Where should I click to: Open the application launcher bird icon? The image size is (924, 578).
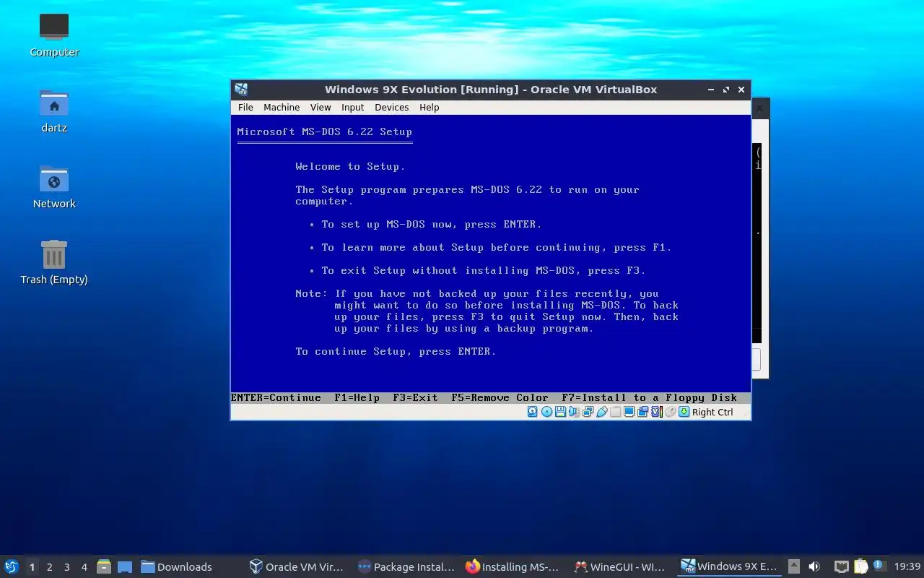pyautogui.click(x=12, y=566)
